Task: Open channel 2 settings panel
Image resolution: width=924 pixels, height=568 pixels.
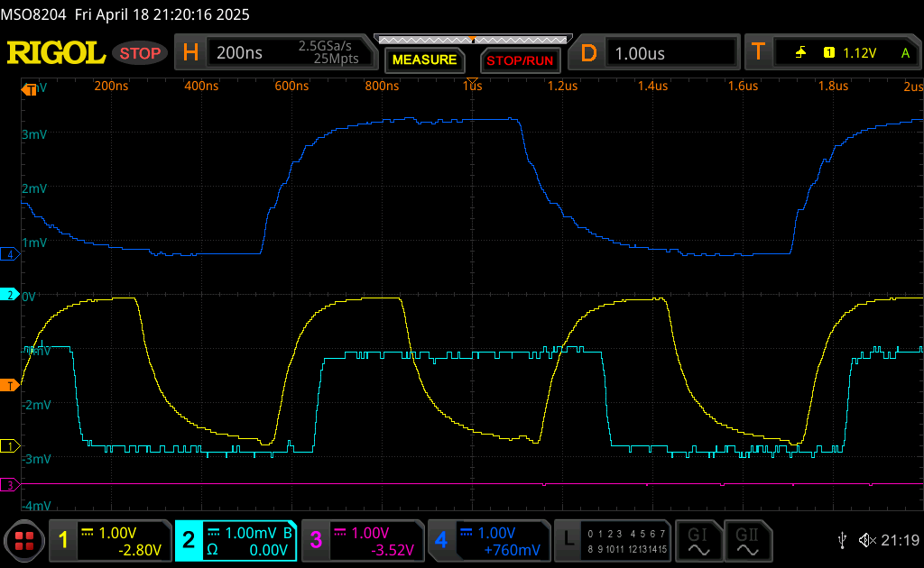Action: [236, 540]
